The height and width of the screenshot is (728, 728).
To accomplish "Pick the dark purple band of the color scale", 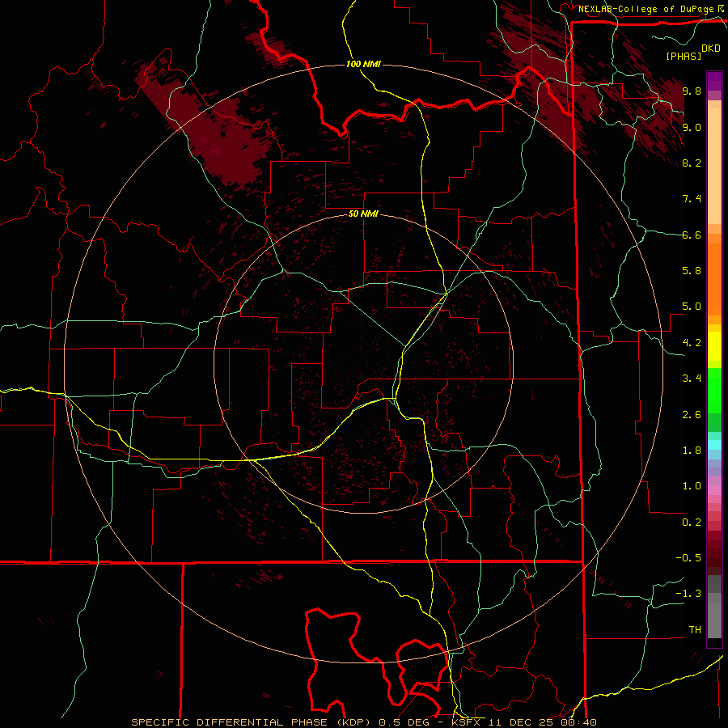I will click(714, 81).
